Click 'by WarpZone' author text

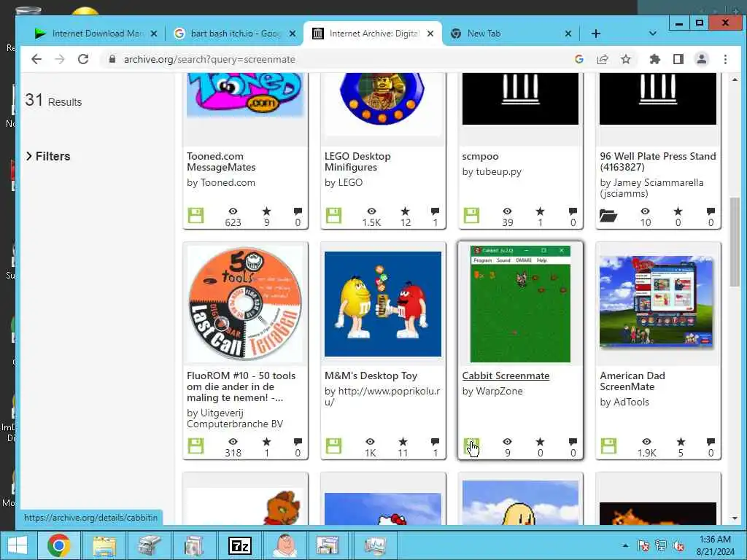[x=492, y=391]
